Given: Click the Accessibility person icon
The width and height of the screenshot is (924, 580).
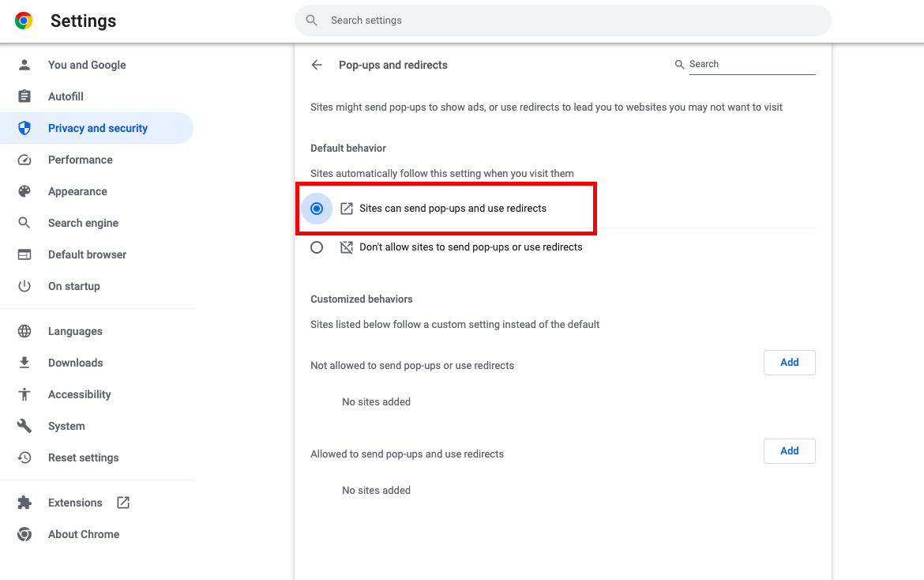Looking at the screenshot, I should (24, 394).
